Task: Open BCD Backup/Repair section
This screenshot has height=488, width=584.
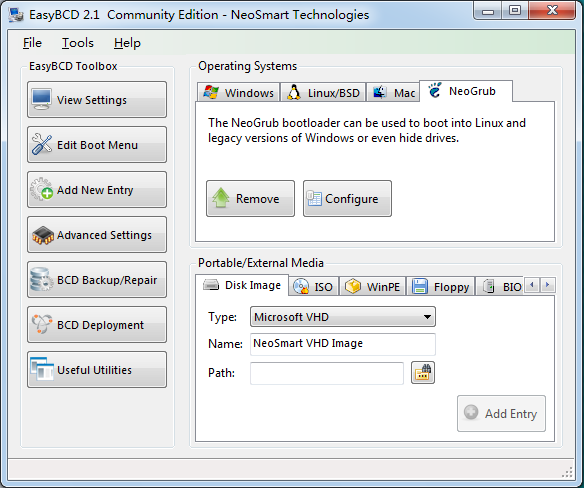Action: [97, 280]
